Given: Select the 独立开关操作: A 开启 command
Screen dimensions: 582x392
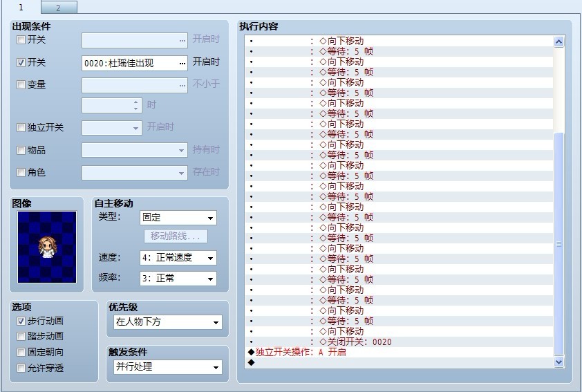Looking at the screenshot, I should point(399,353).
